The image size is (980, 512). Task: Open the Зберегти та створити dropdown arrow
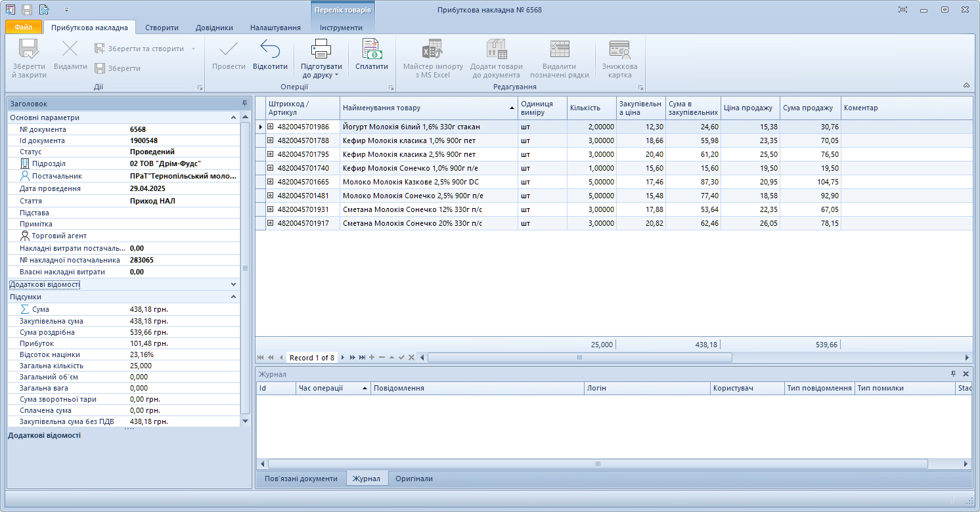193,49
